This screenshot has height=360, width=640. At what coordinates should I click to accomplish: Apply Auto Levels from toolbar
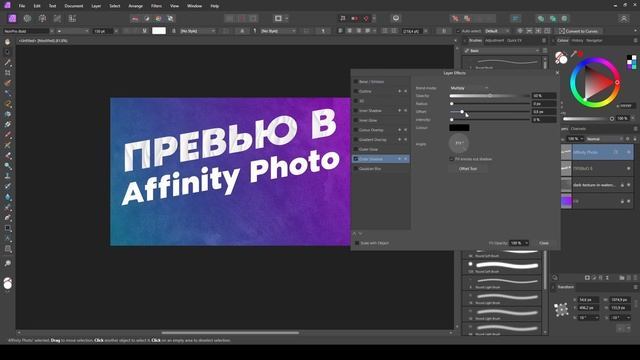click(135, 18)
